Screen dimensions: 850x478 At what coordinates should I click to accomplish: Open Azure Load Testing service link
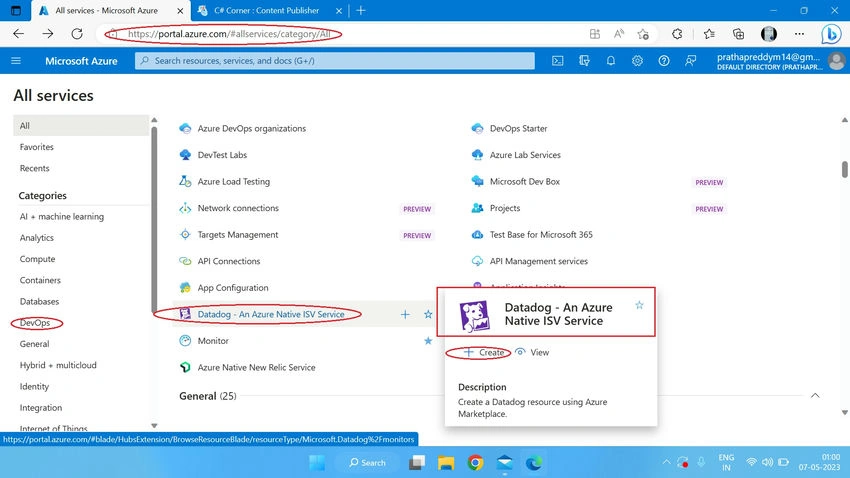(x=234, y=182)
